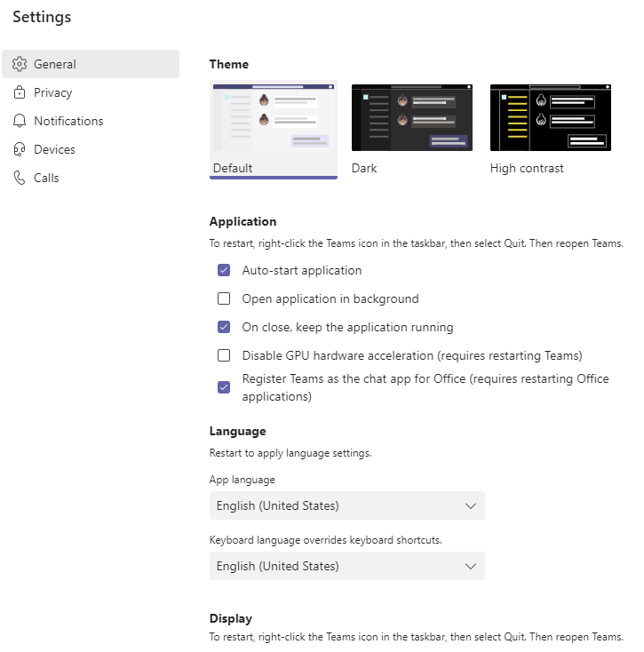Viewport: 644px width, 652px height.
Task: Enable Open application in background
Action: coord(224,298)
